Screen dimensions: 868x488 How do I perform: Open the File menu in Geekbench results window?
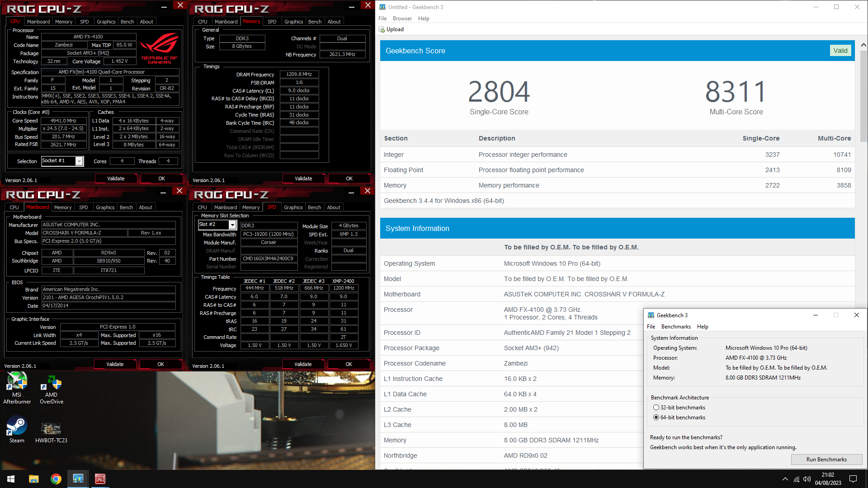point(382,19)
